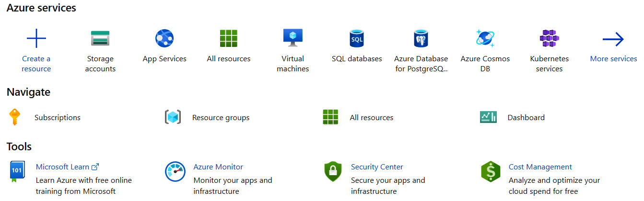
Task: Click the Azure services heading
Action: click(x=41, y=8)
